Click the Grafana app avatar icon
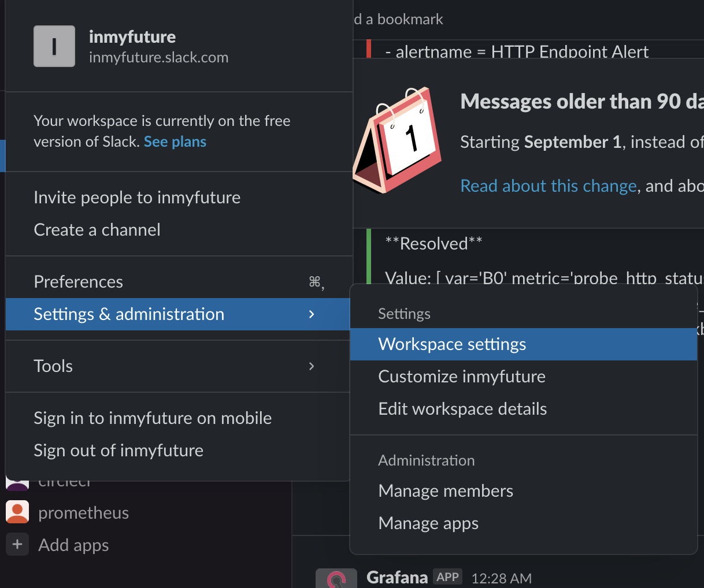Image resolution: width=704 pixels, height=588 pixels. pos(336,578)
